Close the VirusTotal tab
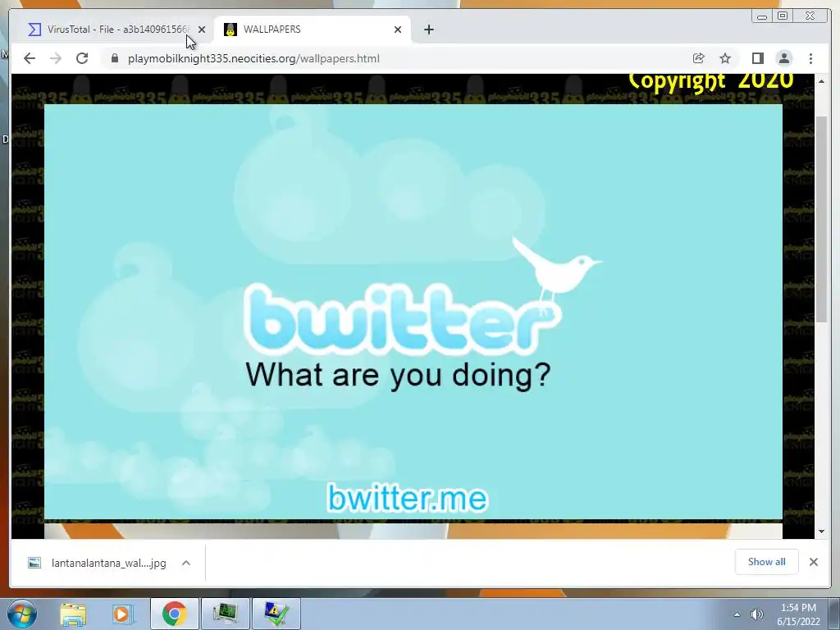 point(202,30)
